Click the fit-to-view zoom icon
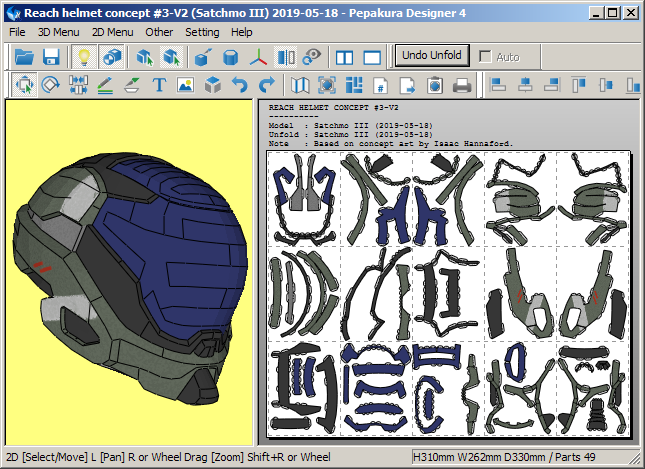Viewport: 645px width, 469px height. click(x=327, y=85)
